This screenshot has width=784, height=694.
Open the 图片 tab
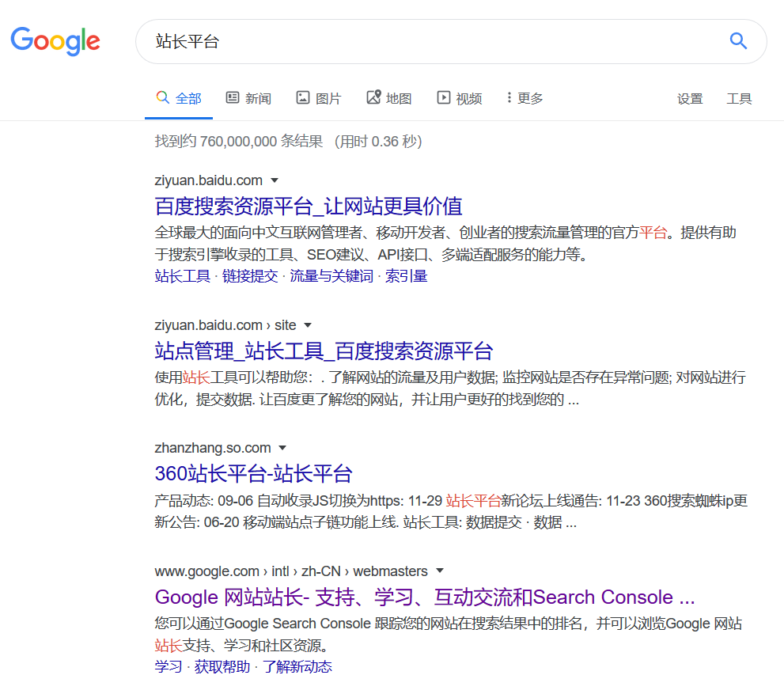click(x=319, y=98)
